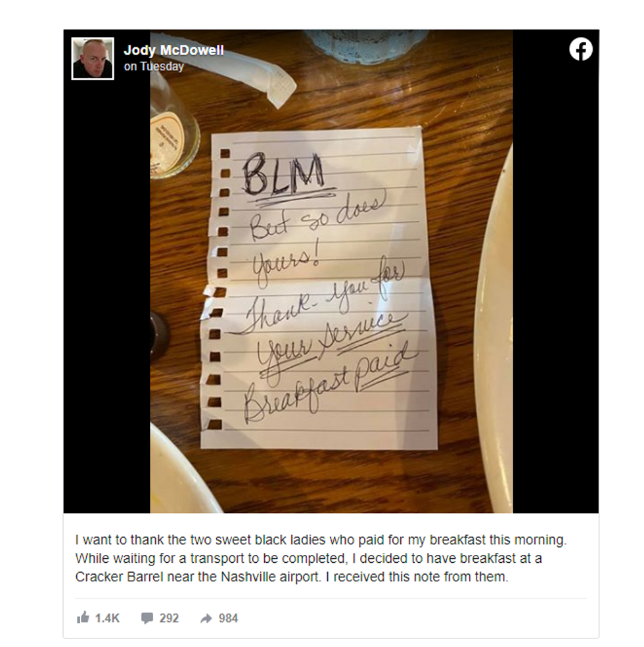Click the thumbs-up like icon
The image size is (644, 647).
83,617
